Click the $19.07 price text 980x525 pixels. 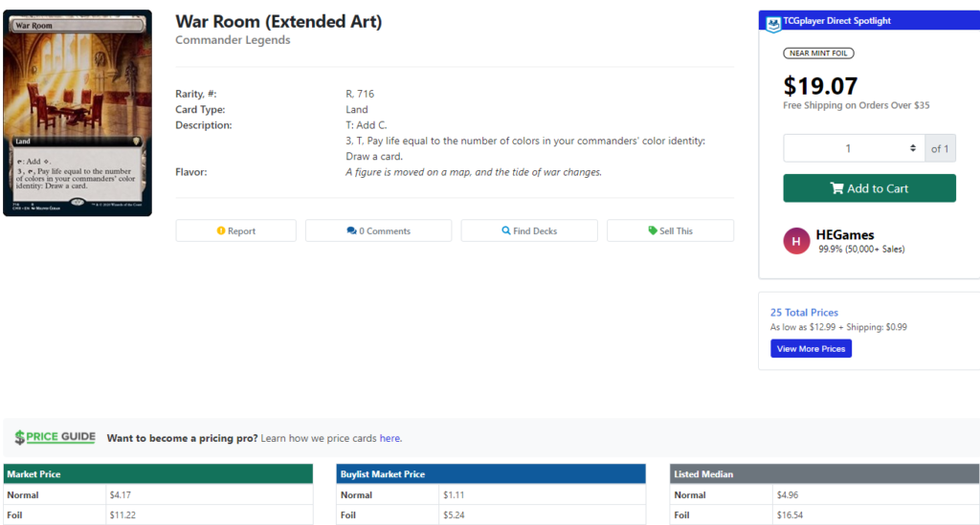pos(820,85)
